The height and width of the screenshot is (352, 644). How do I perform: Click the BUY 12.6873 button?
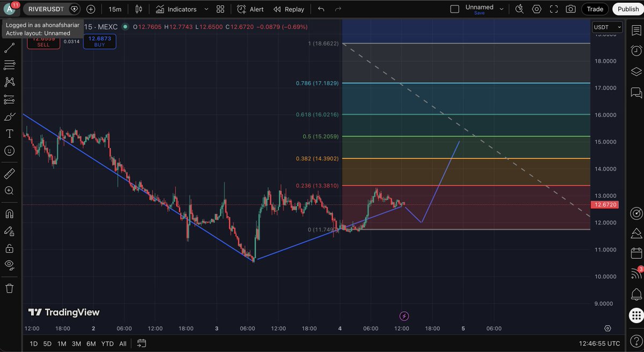click(x=100, y=41)
